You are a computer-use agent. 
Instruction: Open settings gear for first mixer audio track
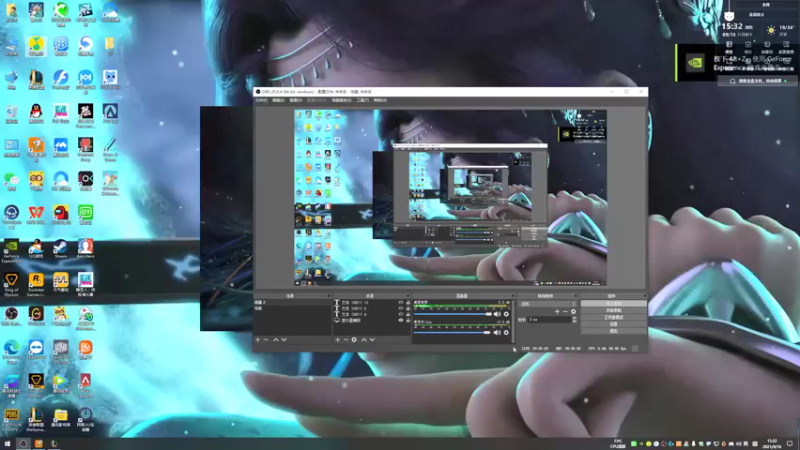tap(506, 314)
